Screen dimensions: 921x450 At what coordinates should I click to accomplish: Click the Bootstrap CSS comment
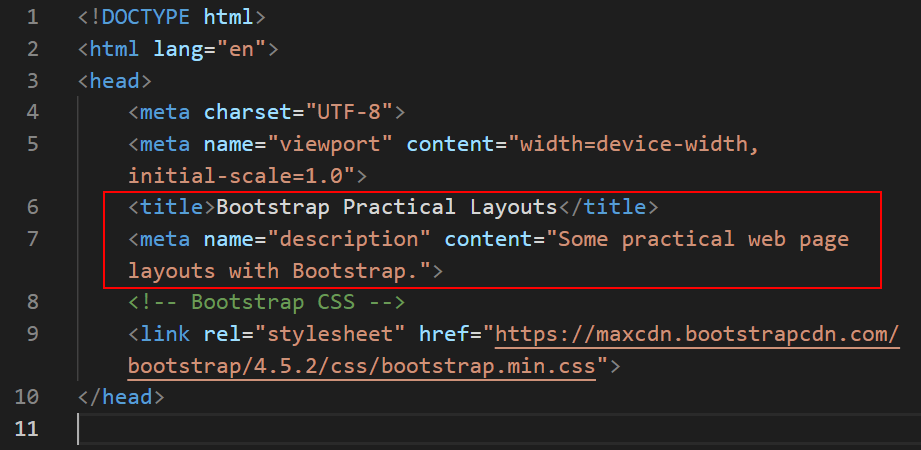tap(266, 302)
